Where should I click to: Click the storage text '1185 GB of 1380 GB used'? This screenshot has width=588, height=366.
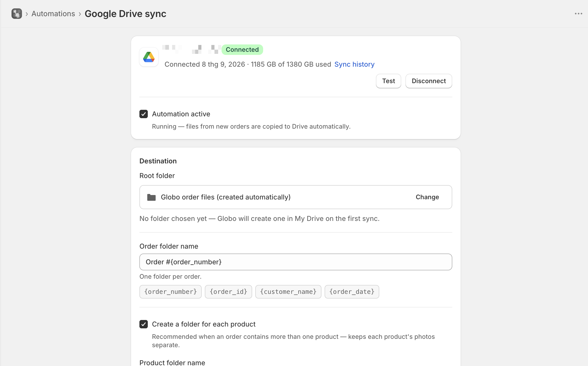(x=291, y=64)
